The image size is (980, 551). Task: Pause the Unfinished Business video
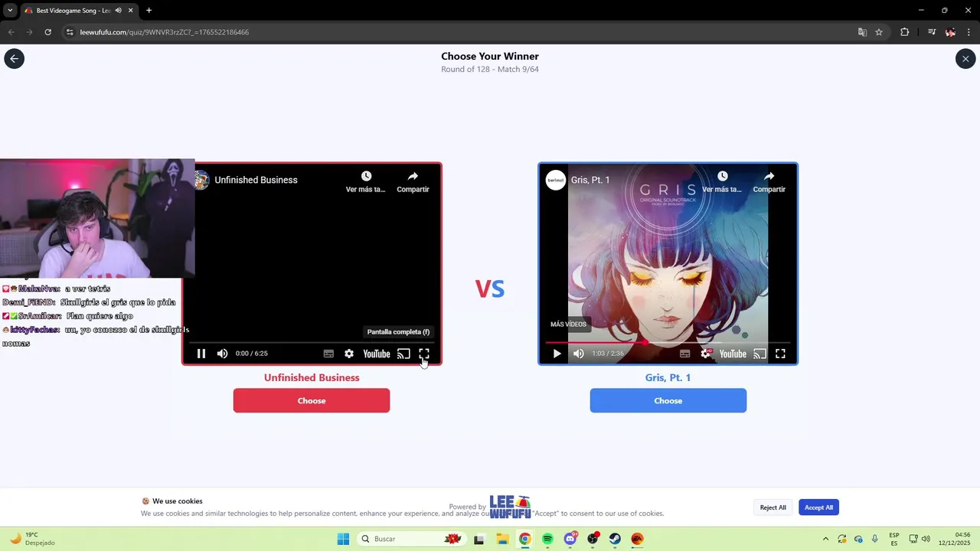[x=201, y=354]
